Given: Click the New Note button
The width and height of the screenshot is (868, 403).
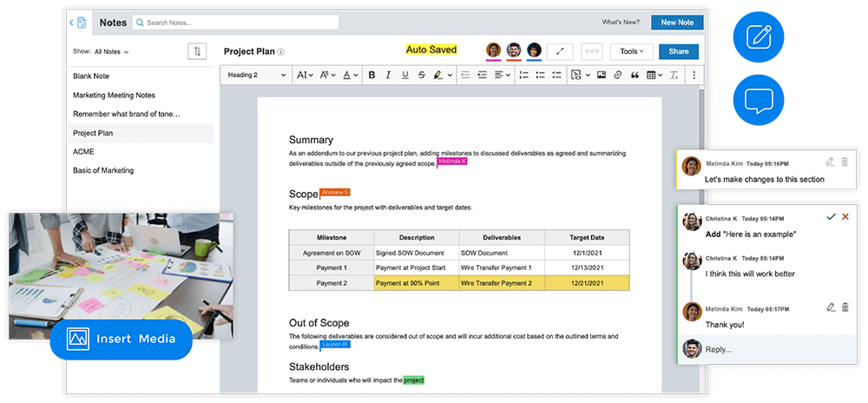Looking at the screenshot, I should point(677,22).
